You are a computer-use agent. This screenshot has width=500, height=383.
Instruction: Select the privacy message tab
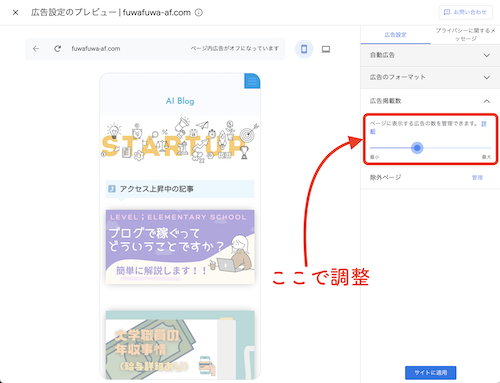point(465,35)
